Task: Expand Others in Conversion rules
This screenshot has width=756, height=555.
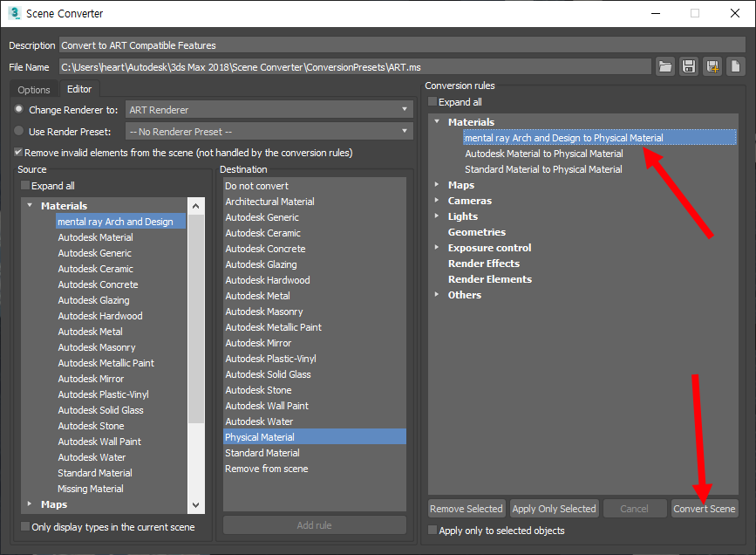Action: coord(437,294)
